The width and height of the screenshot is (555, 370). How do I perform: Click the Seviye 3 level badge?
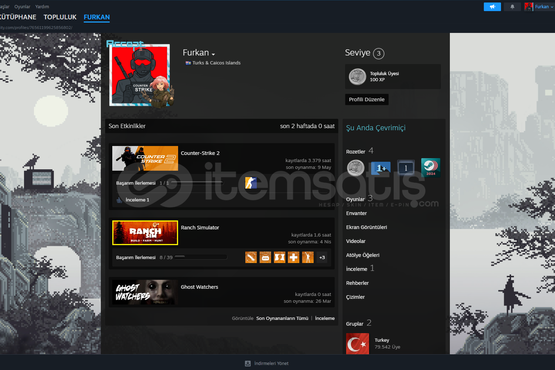379,53
